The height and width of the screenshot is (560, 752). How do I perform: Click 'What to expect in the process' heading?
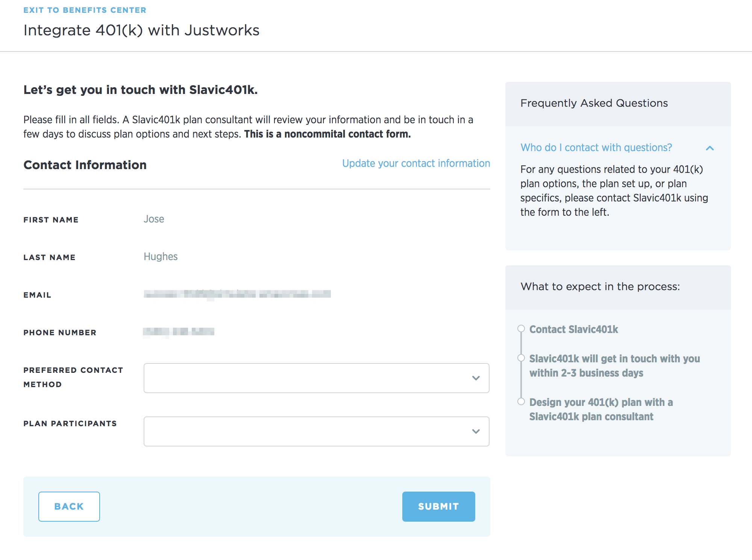coord(600,287)
